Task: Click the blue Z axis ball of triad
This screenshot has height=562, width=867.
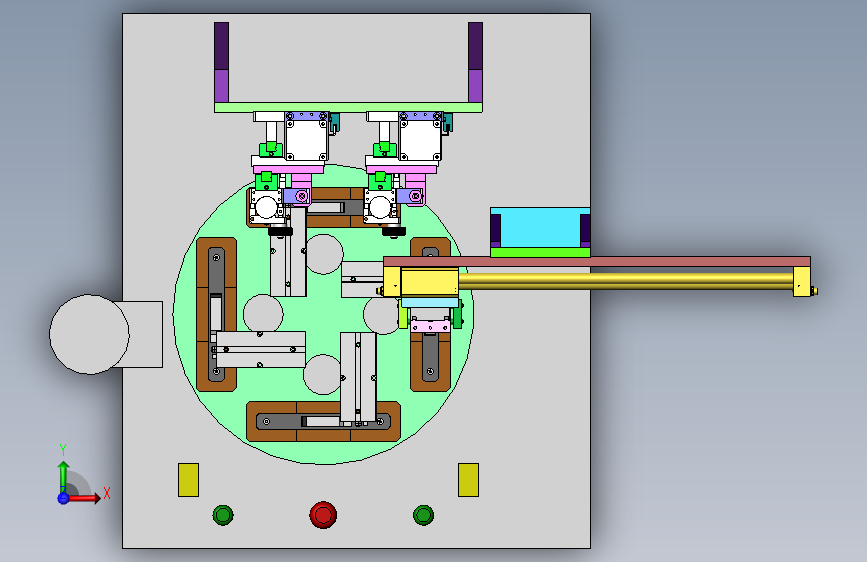Action: 63,498
